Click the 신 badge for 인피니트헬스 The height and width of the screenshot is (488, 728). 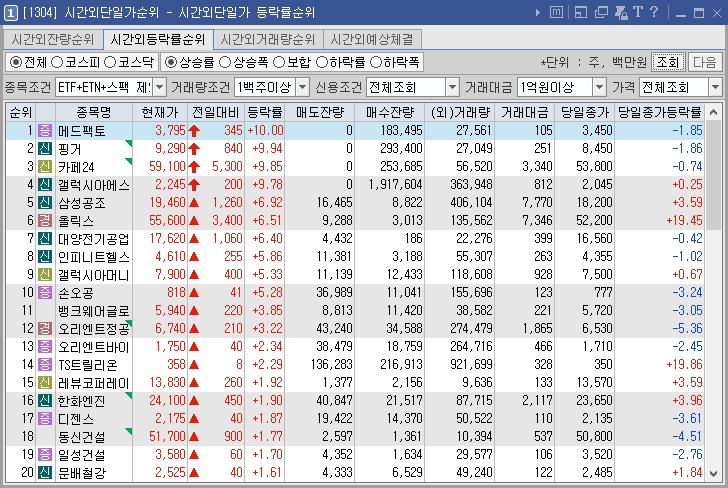[x=45, y=257]
